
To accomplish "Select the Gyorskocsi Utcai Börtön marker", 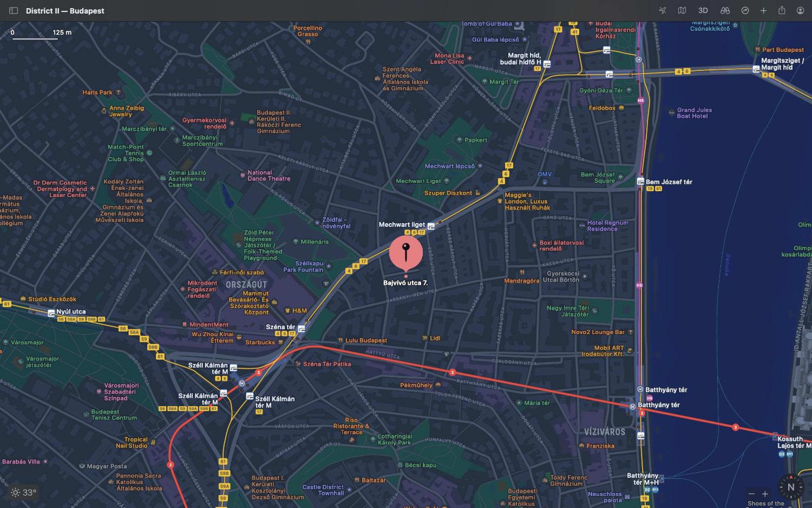I will [x=585, y=276].
